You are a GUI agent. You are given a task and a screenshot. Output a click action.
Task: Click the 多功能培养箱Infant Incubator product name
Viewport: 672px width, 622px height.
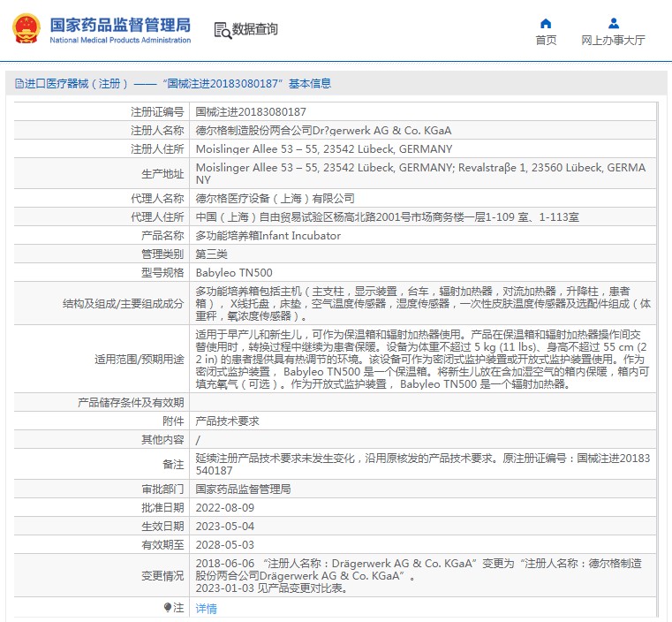click(268, 236)
